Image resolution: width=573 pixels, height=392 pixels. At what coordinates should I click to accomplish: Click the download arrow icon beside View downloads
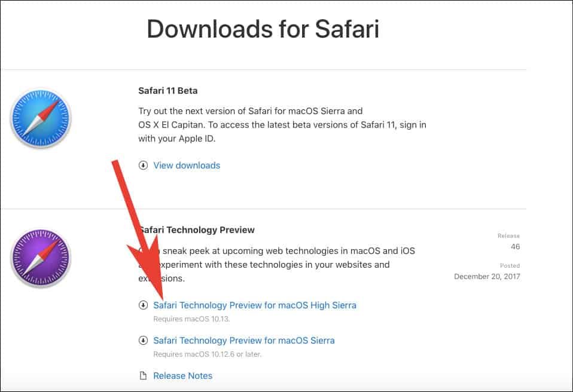pos(143,166)
